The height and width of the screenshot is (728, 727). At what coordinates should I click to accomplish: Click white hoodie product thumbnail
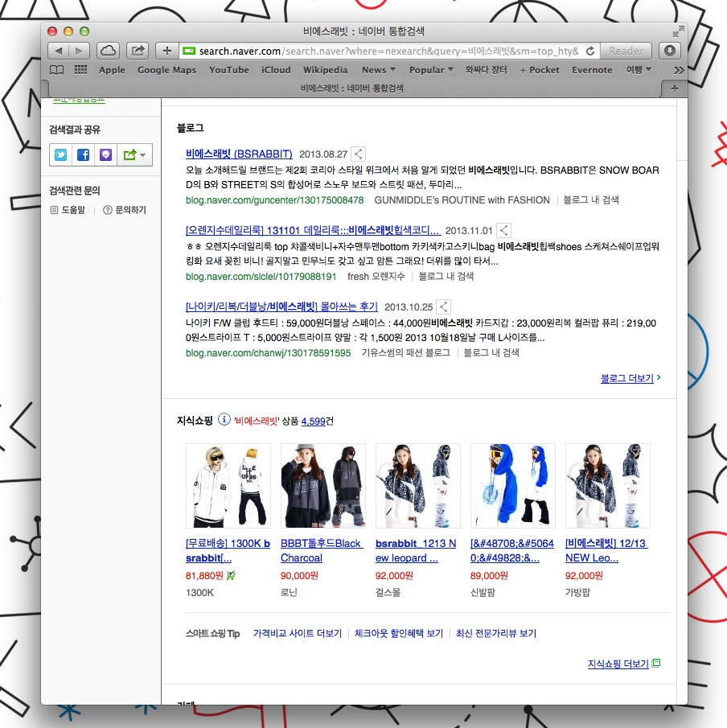[228, 486]
